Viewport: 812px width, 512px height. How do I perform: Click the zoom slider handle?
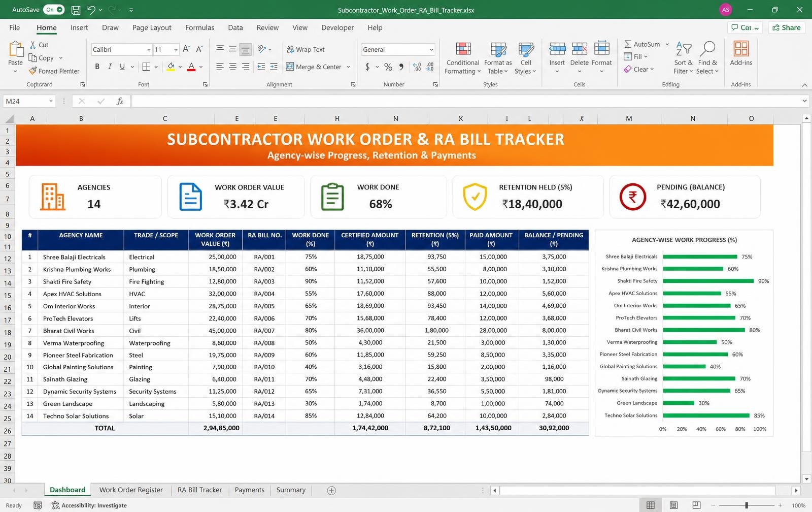tap(747, 505)
